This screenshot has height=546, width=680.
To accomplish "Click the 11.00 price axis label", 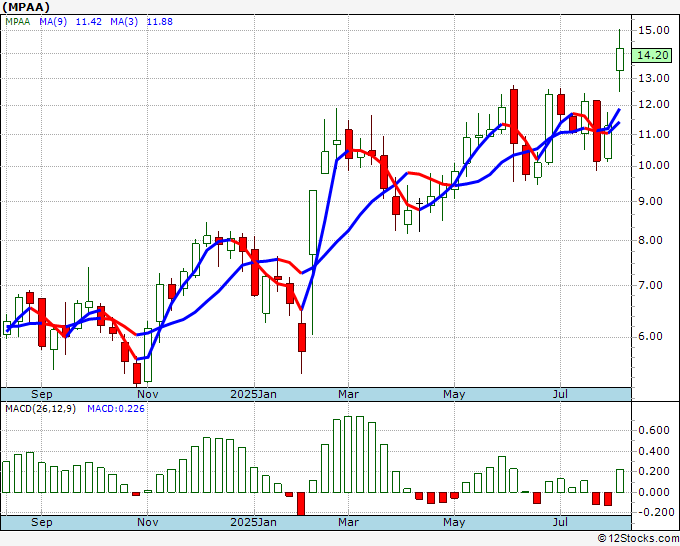I will (x=654, y=134).
